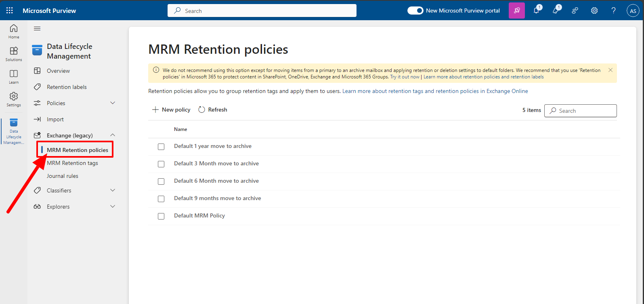Image resolution: width=644 pixels, height=304 pixels.
Task: Select the Default MRM Policy checkbox
Action: pyautogui.click(x=161, y=216)
